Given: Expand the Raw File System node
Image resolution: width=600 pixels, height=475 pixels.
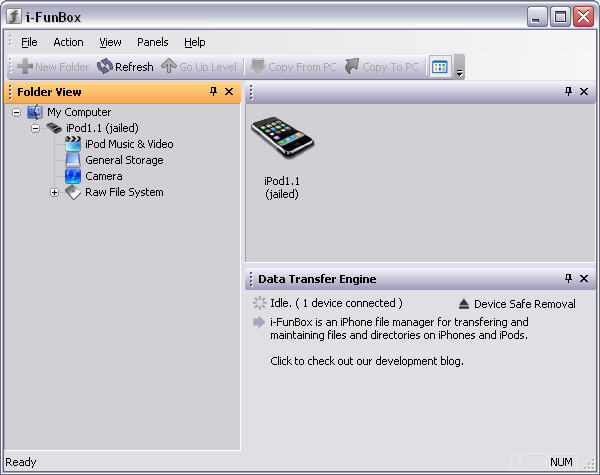Looking at the screenshot, I should point(54,193).
